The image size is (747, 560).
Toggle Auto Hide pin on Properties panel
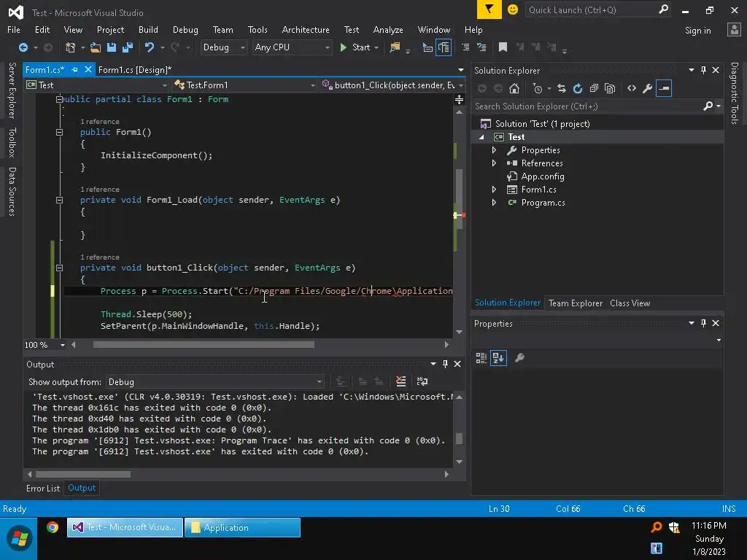[704, 323]
